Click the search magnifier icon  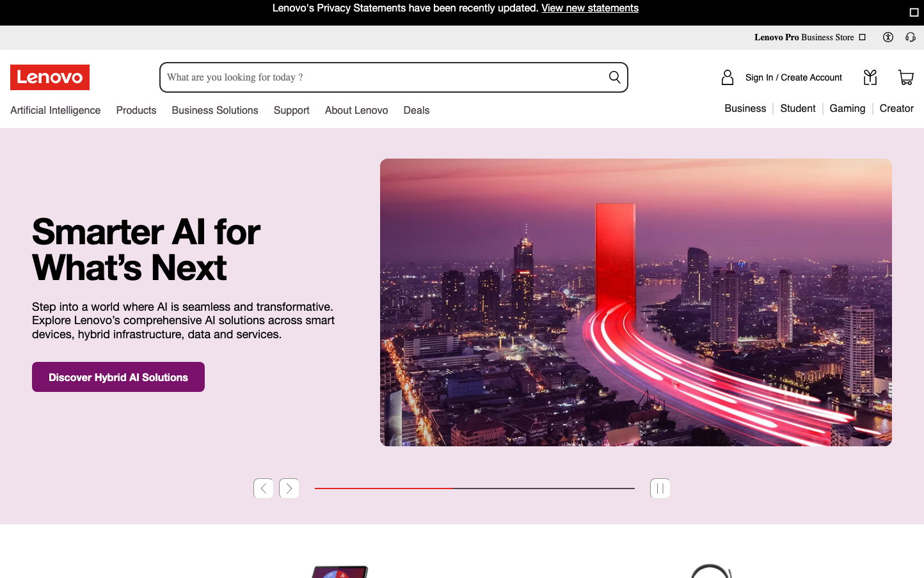pyautogui.click(x=614, y=77)
